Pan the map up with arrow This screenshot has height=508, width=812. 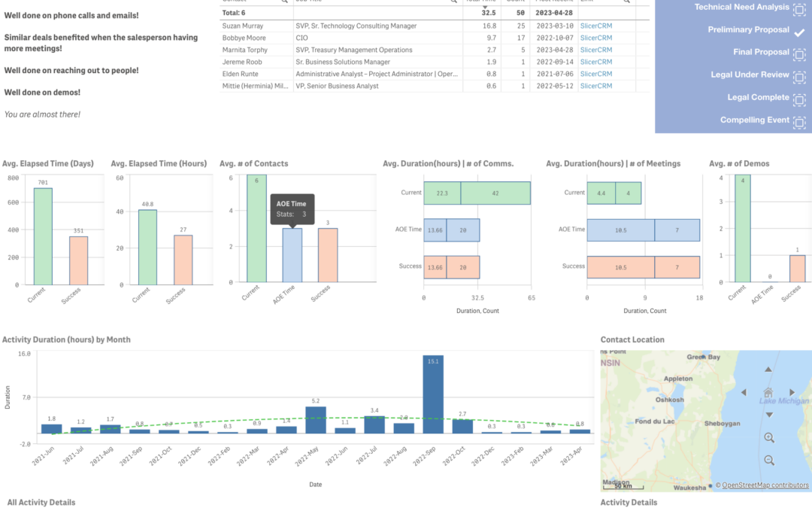[x=768, y=370]
